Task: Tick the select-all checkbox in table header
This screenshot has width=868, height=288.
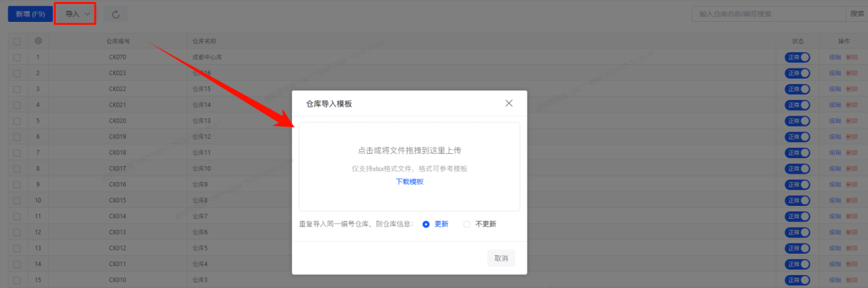Action: tap(16, 41)
